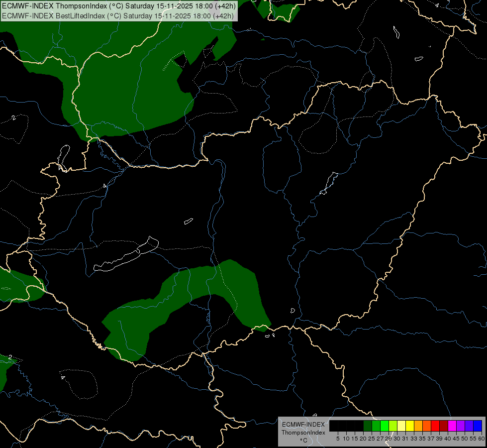Select the medium green 25-27 legend swatch
This screenshot has height=448, width=487.
tap(376, 426)
